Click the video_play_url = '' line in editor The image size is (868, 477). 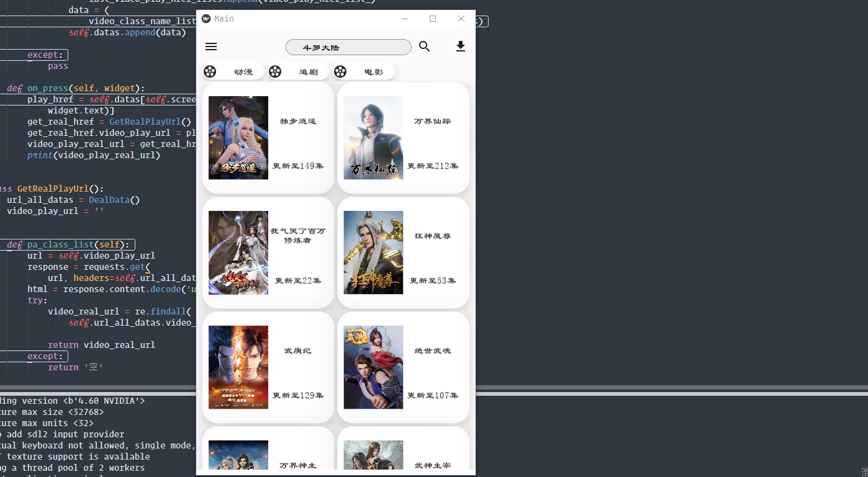pos(55,211)
